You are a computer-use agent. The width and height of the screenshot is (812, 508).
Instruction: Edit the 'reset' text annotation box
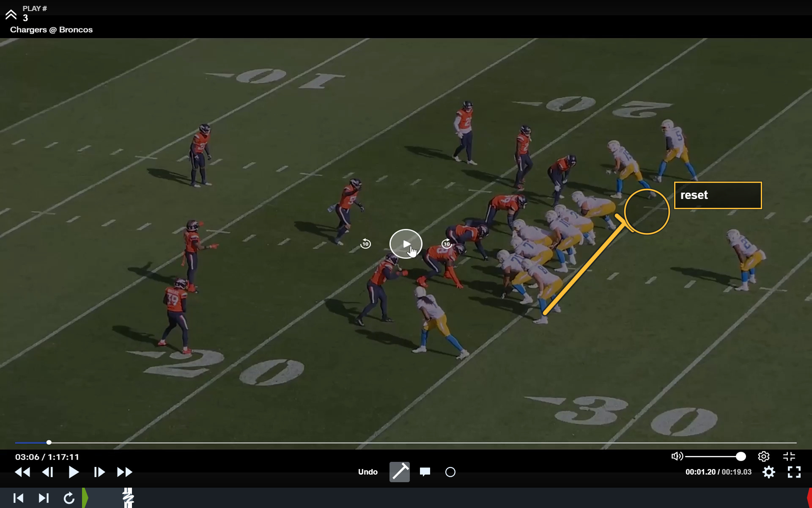pyautogui.click(x=718, y=195)
